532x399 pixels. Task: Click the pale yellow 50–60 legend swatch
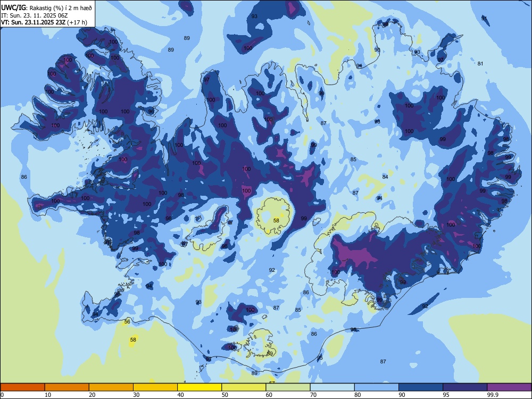point(244,387)
